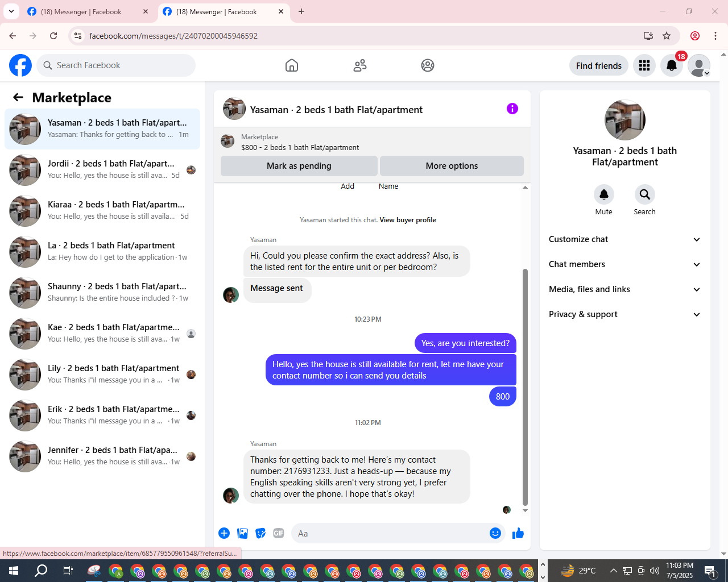Open Lily conversation in the list
Image resolution: width=728 pixels, height=582 pixels.
coord(102,375)
